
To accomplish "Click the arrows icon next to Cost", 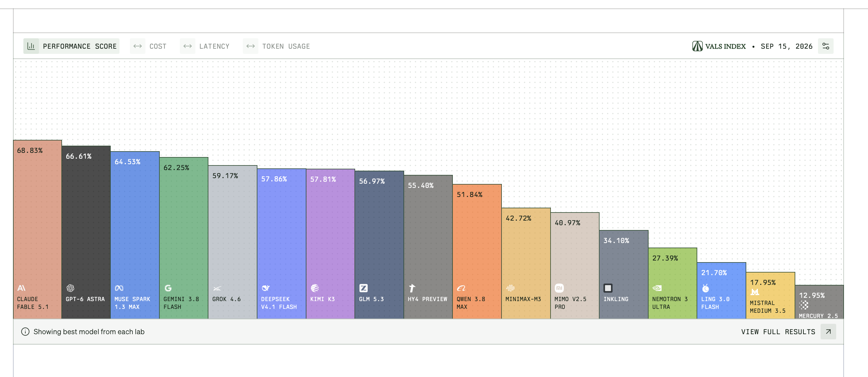I will (138, 46).
